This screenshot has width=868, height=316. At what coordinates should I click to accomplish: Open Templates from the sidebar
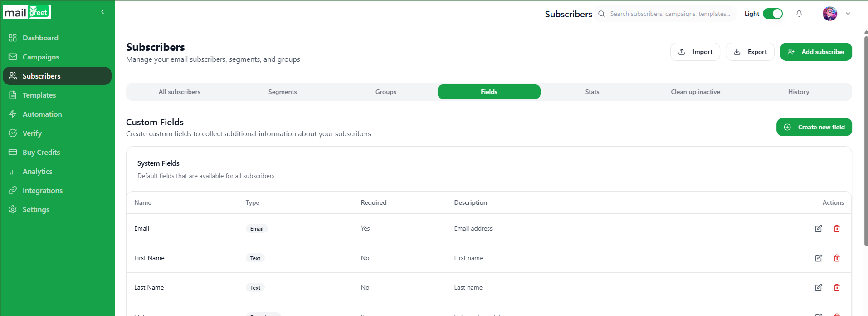tap(57, 95)
